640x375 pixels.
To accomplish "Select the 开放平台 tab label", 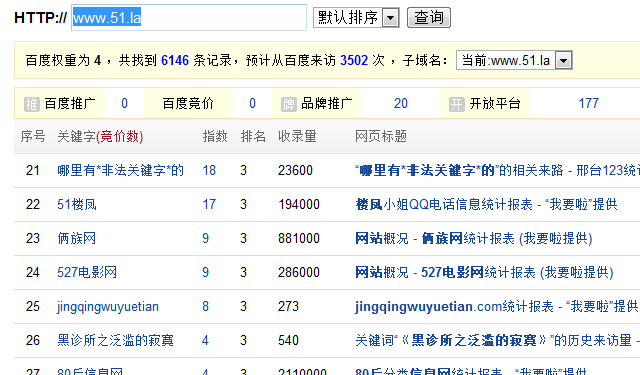I will point(495,104).
